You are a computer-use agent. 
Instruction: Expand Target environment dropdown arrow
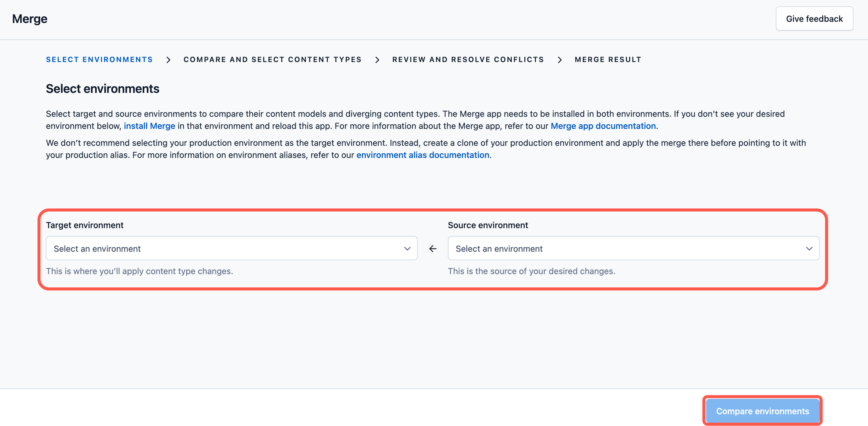tap(407, 249)
